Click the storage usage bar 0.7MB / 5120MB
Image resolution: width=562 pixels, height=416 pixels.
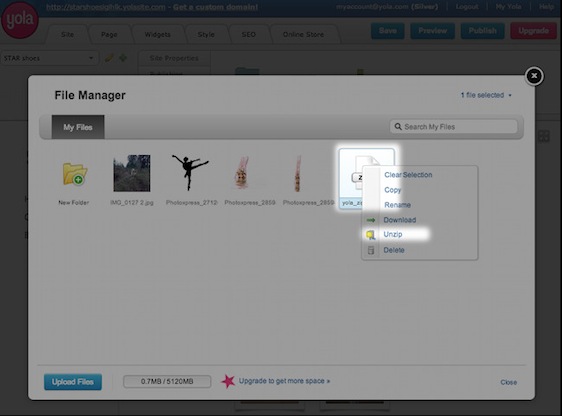pyautogui.click(x=167, y=382)
